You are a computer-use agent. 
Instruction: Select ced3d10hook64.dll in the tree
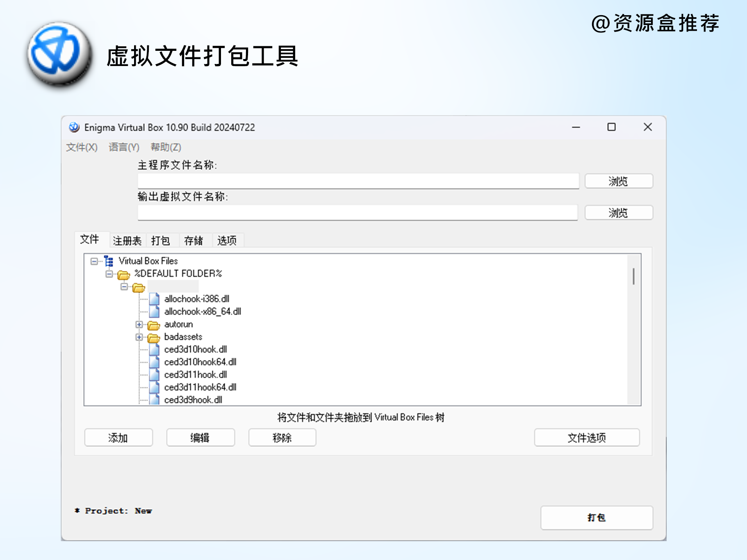point(200,362)
